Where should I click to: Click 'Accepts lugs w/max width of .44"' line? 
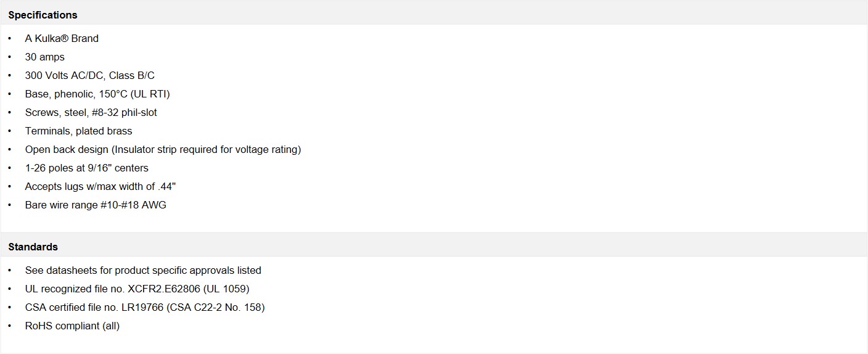[x=96, y=186]
